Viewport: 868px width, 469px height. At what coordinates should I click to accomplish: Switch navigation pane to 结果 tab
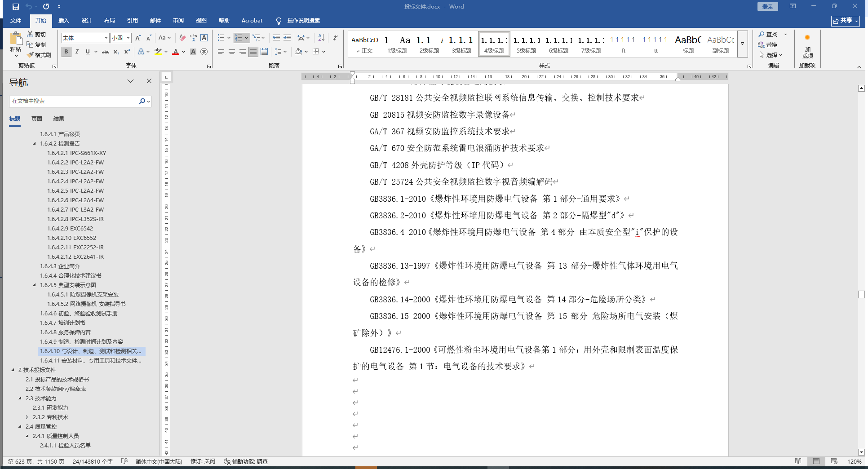coord(59,119)
